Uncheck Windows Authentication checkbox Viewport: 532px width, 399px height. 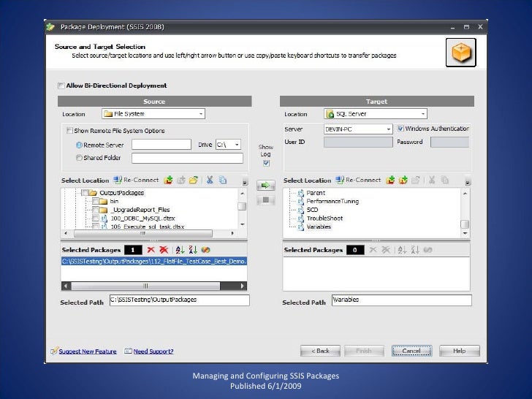(400, 129)
